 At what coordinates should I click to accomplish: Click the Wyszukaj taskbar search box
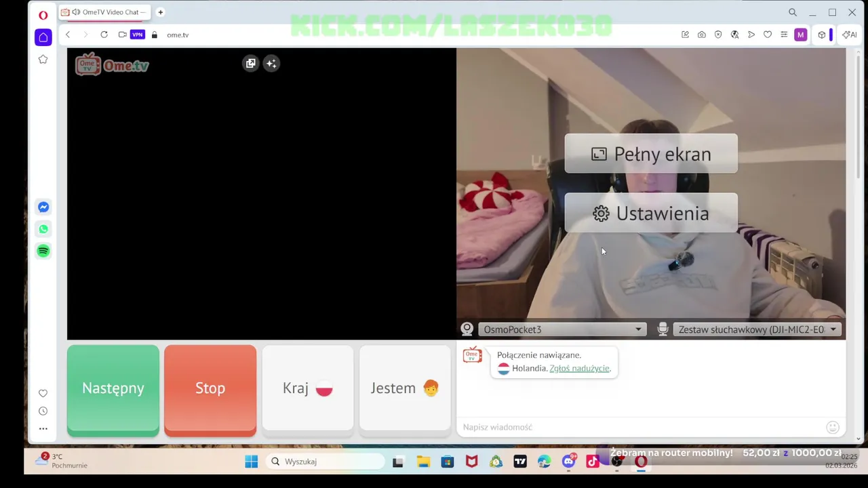(325, 462)
